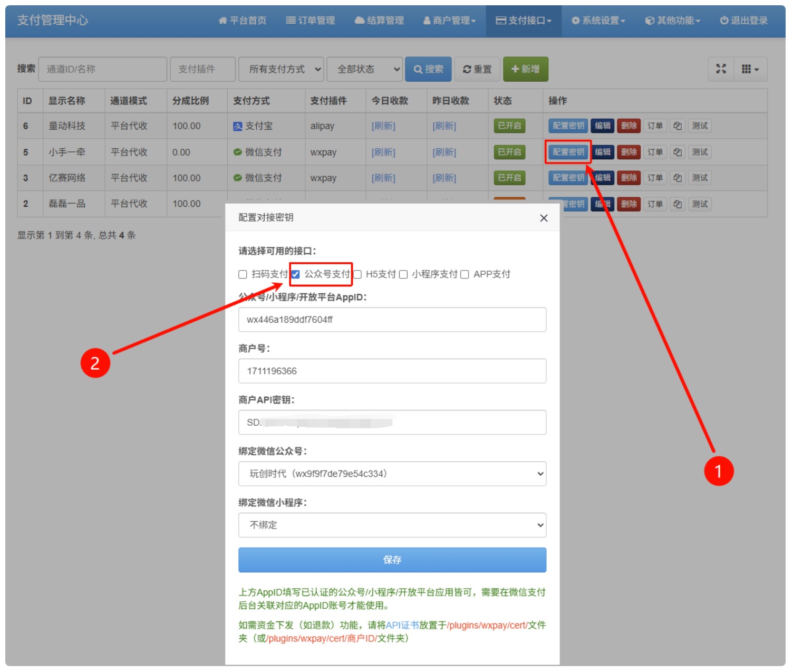
Task: Expand the 绑定微信公众号 select box
Action: (392, 474)
